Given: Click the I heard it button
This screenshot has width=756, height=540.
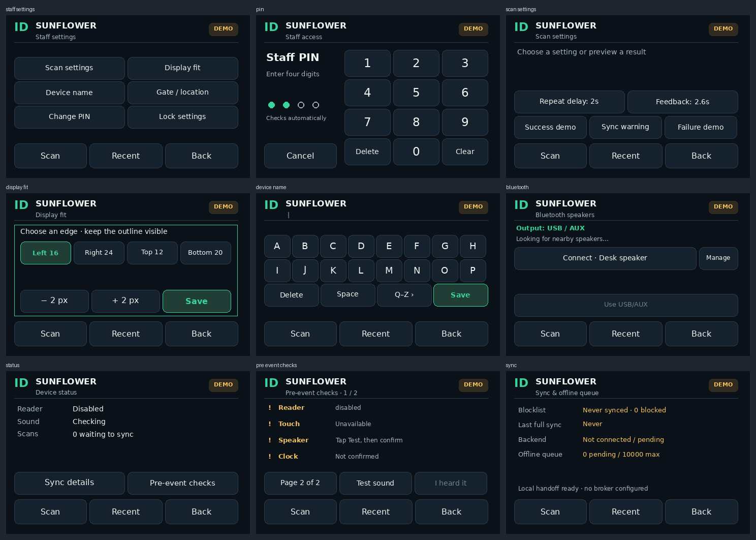Looking at the screenshot, I should tap(451, 483).
